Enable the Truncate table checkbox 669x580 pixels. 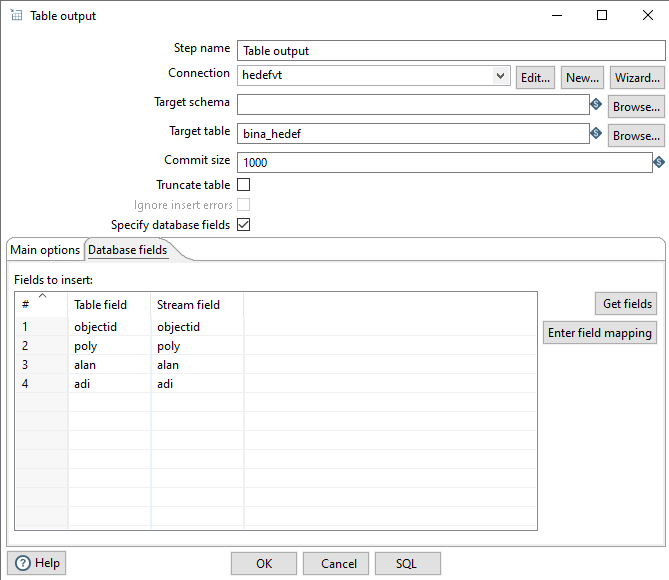point(244,185)
